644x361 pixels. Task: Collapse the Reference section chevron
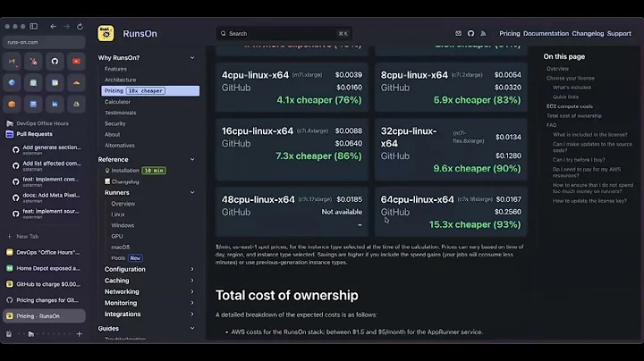tap(192, 160)
